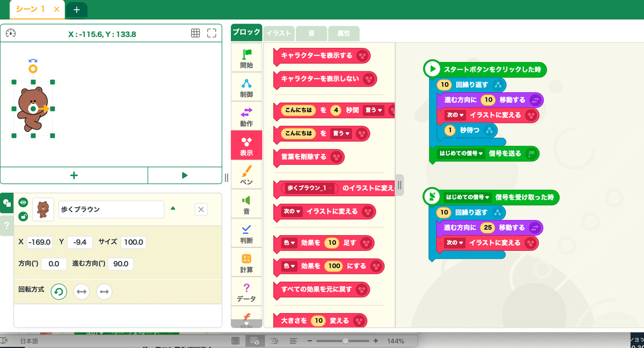
Task: Toggle the character visibility eye icon
Action: coord(23,202)
